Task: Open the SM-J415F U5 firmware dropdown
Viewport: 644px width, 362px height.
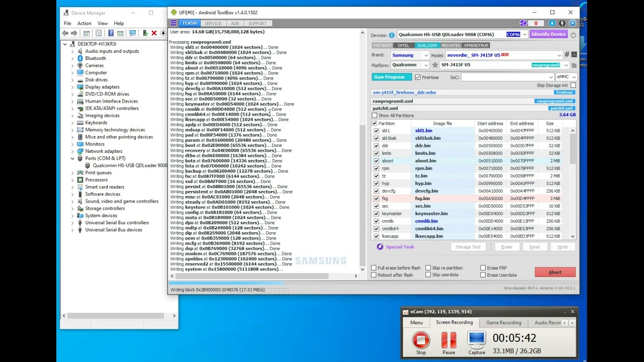Action: tap(566, 65)
